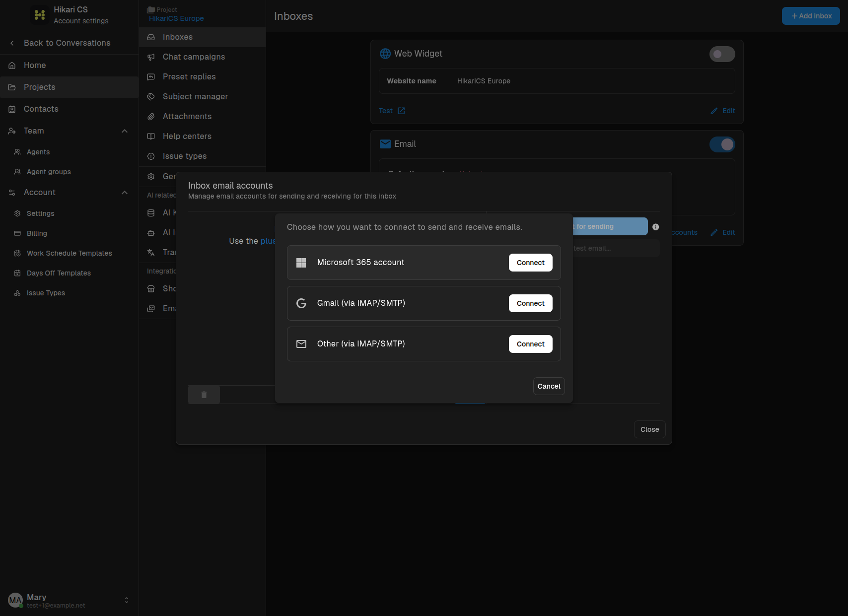Viewport: 848px width, 616px height.
Task: Open the Mary user menu chevrons
Action: tap(127, 600)
